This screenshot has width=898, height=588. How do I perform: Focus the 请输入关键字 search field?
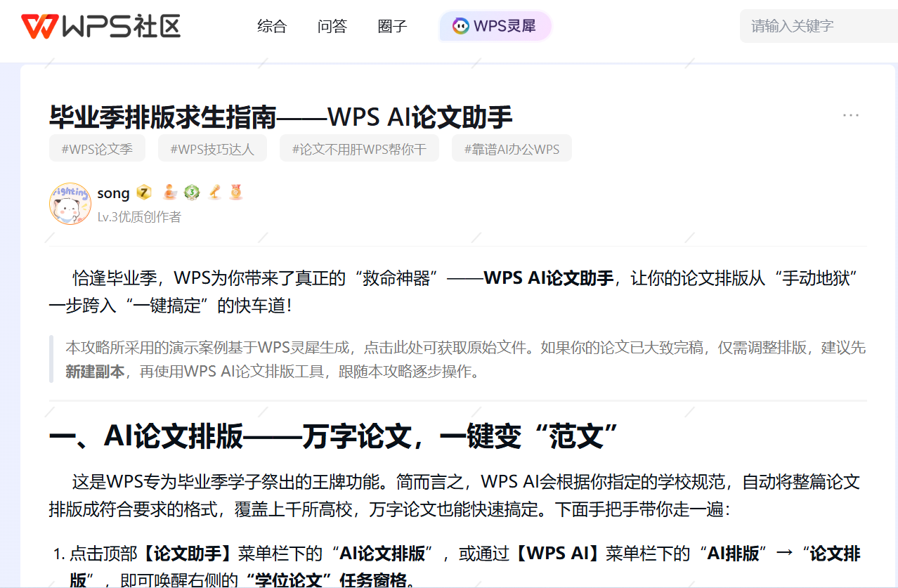(x=819, y=27)
